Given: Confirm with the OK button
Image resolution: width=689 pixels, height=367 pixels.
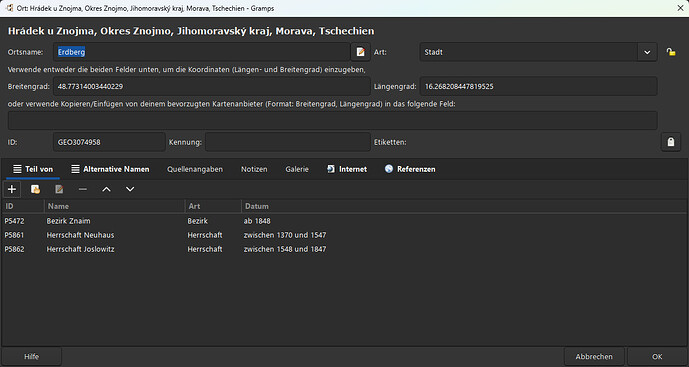Looking at the screenshot, I should [x=657, y=356].
